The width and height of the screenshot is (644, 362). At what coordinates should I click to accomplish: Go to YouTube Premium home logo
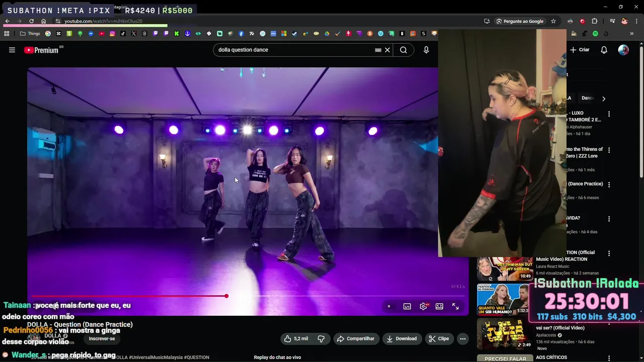41,50
